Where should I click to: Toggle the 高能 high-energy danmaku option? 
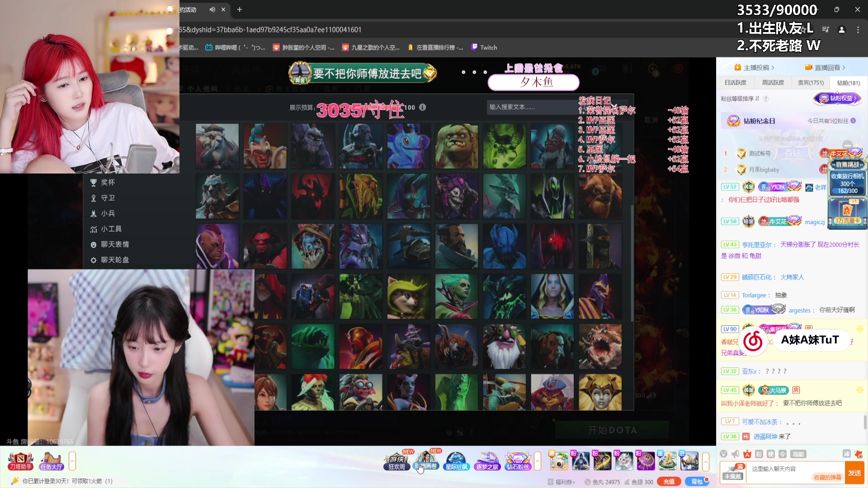798,454
